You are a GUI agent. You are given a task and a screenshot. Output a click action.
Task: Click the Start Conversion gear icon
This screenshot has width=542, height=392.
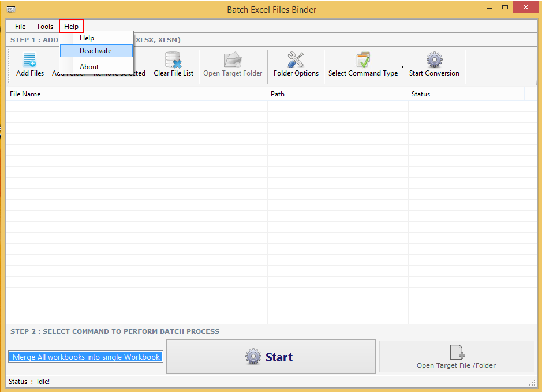tap(434, 60)
